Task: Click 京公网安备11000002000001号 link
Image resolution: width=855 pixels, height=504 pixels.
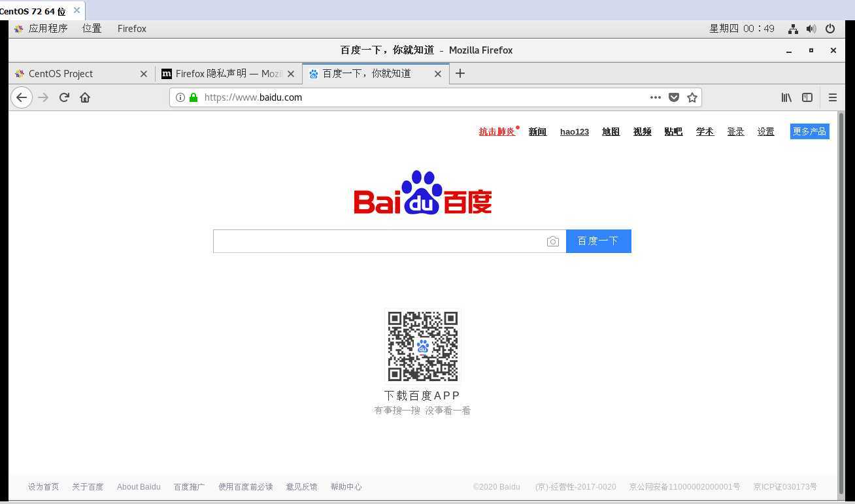Action: [684, 487]
